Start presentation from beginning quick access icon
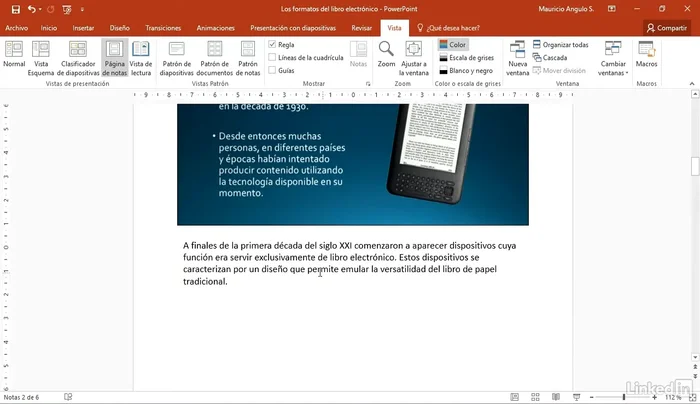 click(67, 9)
